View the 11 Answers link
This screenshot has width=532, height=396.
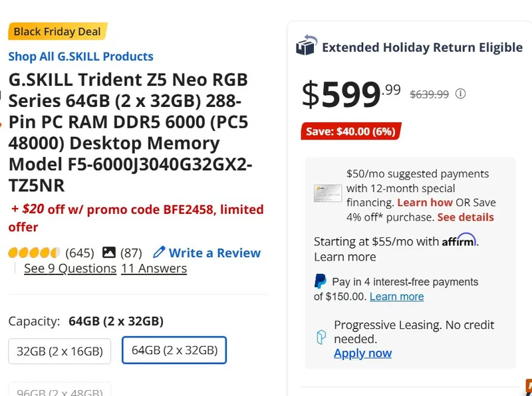tap(154, 268)
